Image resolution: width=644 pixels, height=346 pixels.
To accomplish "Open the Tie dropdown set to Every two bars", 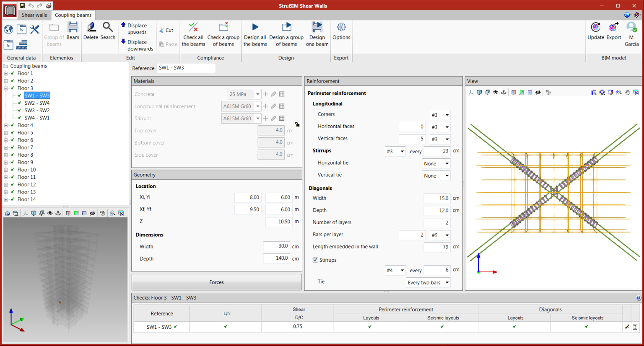I will click(428, 282).
